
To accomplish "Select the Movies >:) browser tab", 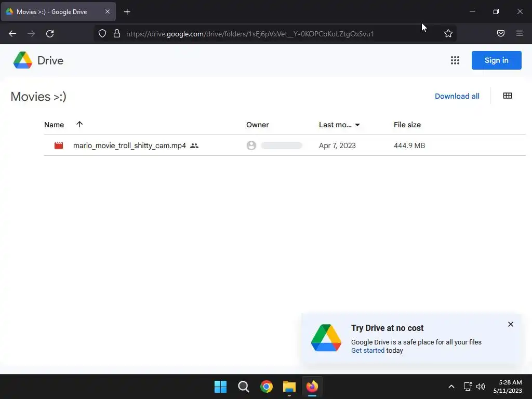I will tap(58, 11).
